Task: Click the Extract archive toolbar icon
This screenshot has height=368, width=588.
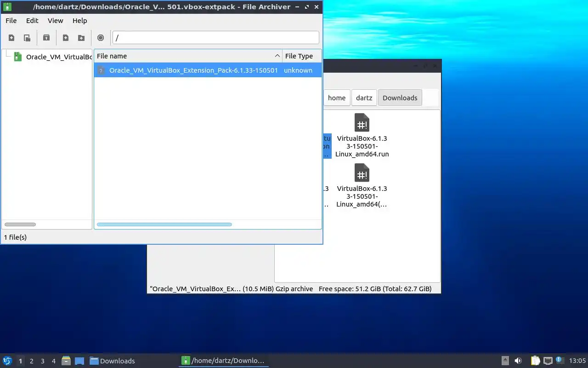Action: (46, 38)
